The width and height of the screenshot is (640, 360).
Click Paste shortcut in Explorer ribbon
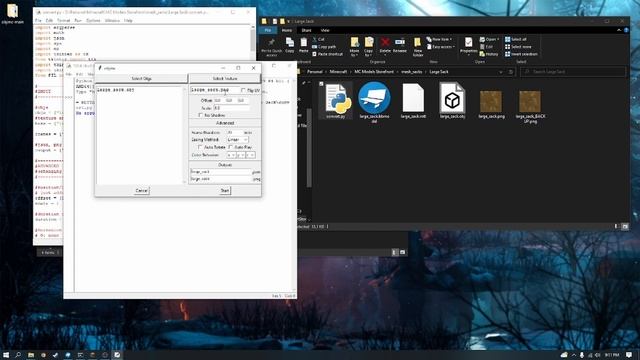327,54
